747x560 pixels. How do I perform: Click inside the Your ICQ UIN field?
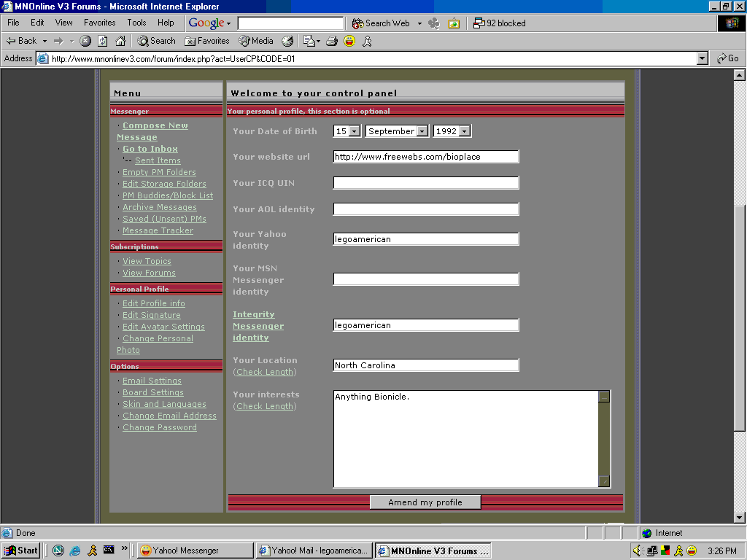pos(425,182)
